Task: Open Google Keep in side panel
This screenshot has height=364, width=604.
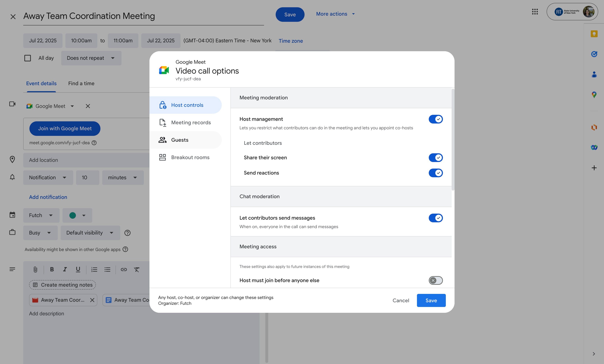Action: [x=594, y=34]
